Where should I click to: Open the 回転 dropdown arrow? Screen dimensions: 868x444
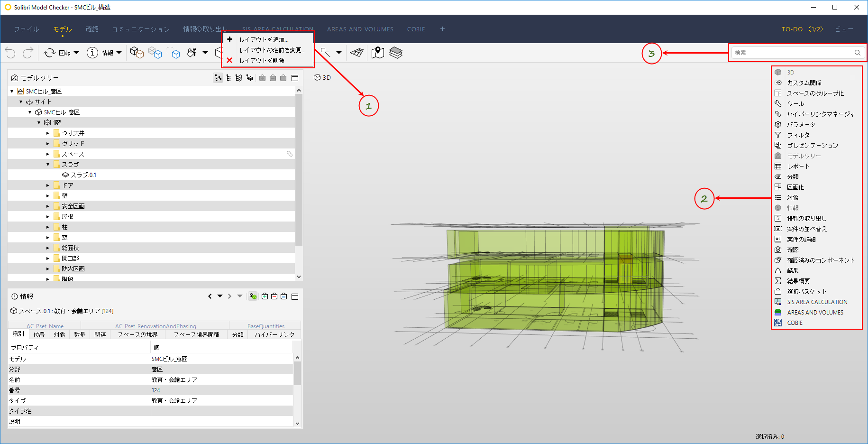[76, 53]
